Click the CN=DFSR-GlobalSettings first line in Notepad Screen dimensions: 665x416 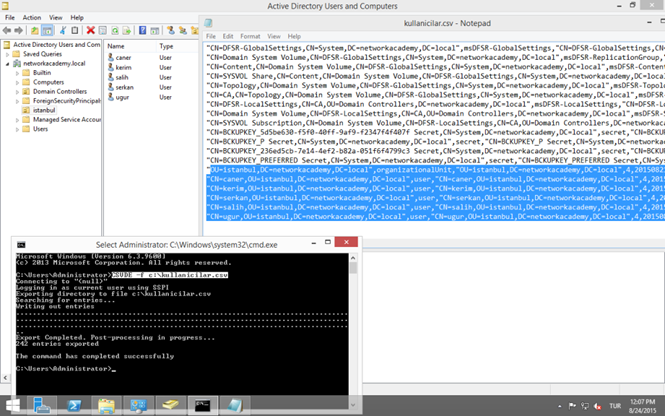click(436, 48)
